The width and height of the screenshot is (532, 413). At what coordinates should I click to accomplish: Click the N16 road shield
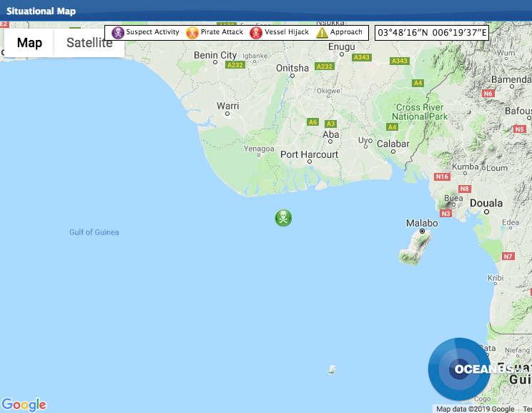click(442, 176)
